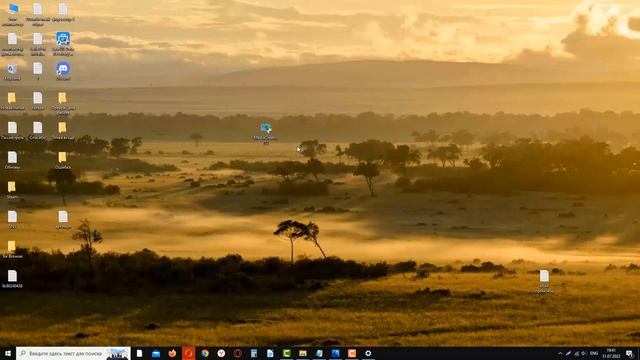Select the 0x8024043f file on the desktop
640x360 pixels.
click(12, 279)
